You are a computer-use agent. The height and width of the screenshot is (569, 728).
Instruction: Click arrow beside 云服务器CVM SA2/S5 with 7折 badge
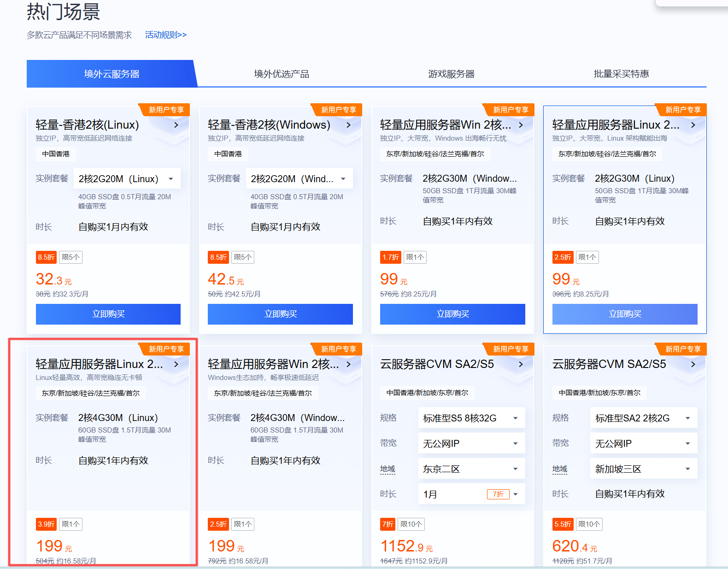coord(521,364)
